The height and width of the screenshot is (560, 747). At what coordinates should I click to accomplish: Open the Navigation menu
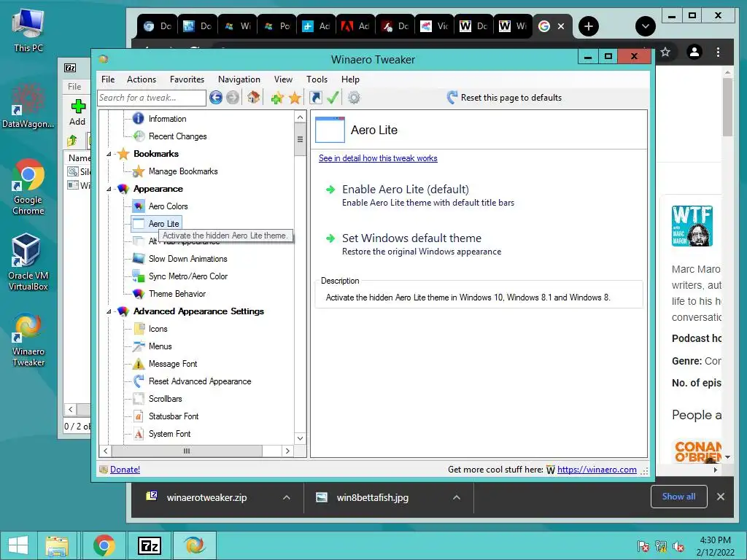[239, 79]
